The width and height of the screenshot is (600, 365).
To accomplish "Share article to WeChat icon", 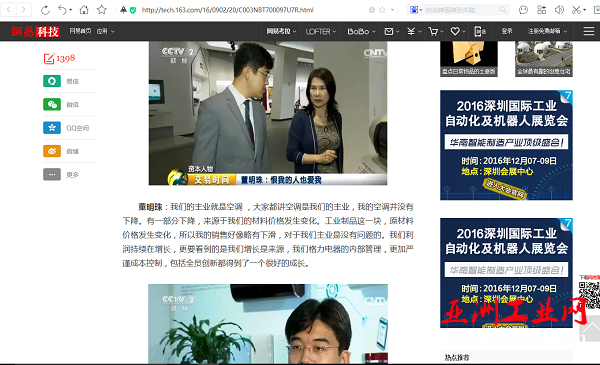I will (x=52, y=104).
